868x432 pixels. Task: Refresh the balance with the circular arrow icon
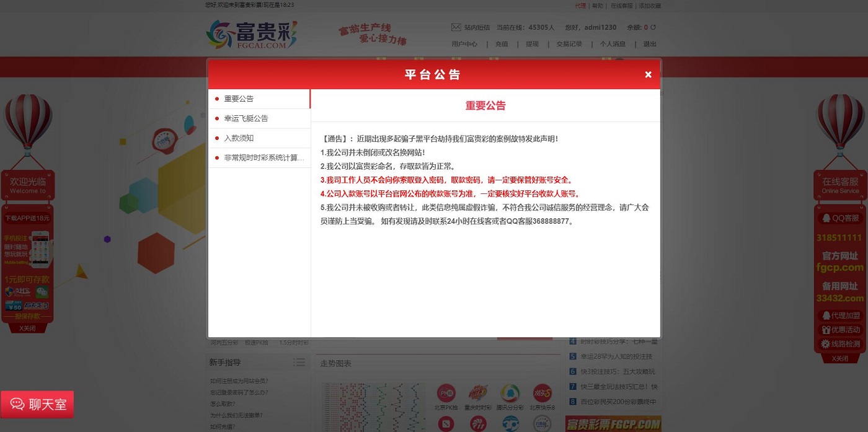pos(653,27)
